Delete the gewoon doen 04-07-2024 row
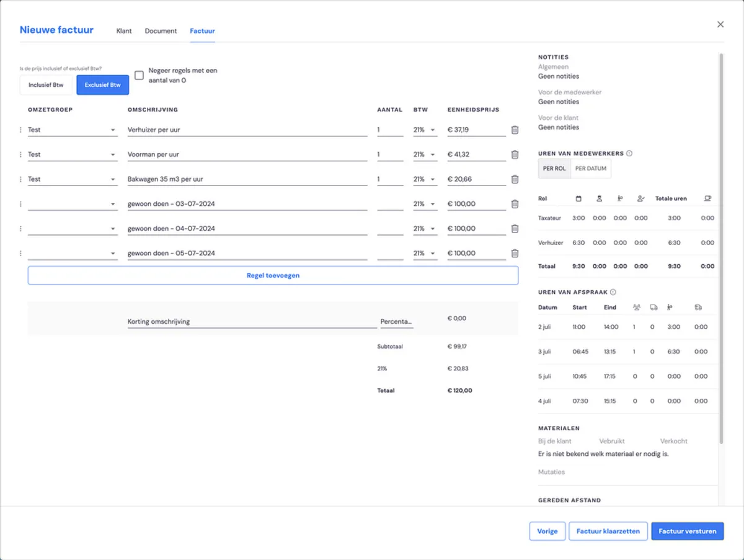Screen dimensions: 744x560 [515, 229]
